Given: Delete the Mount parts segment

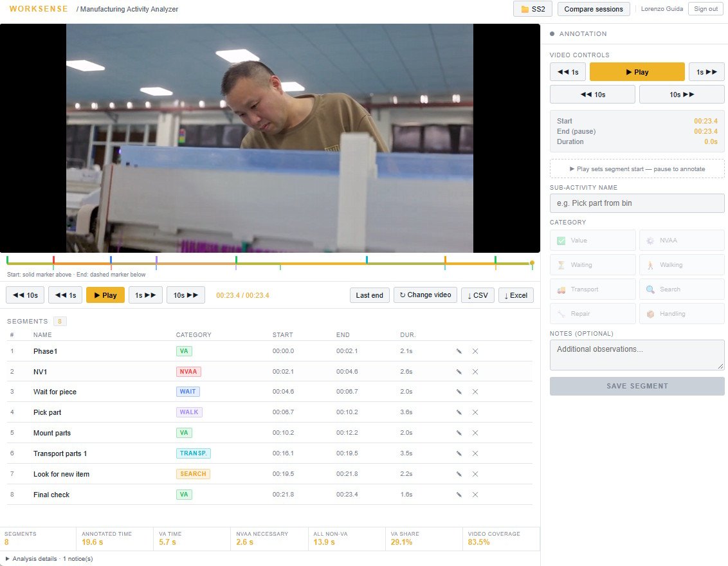Looking at the screenshot, I should (475, 433).
